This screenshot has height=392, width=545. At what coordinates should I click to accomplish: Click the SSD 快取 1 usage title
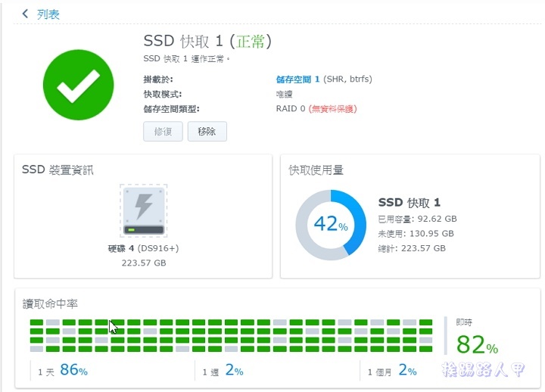[x=409, y=203]
